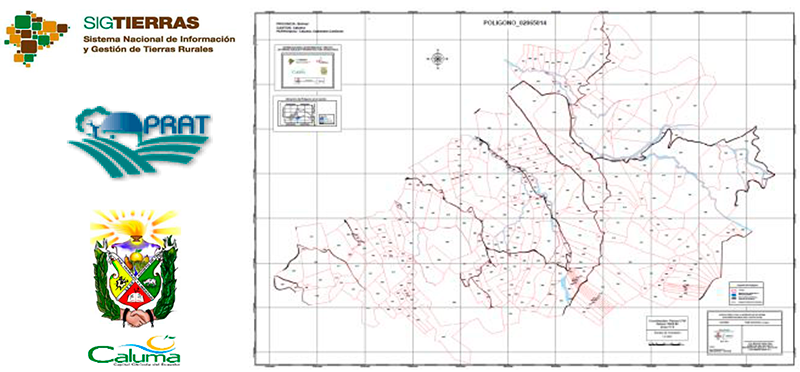Screen dimensions: 800x372
Task: Open the green Caluma wordmark logo
Action: click(x=134, y=351)
